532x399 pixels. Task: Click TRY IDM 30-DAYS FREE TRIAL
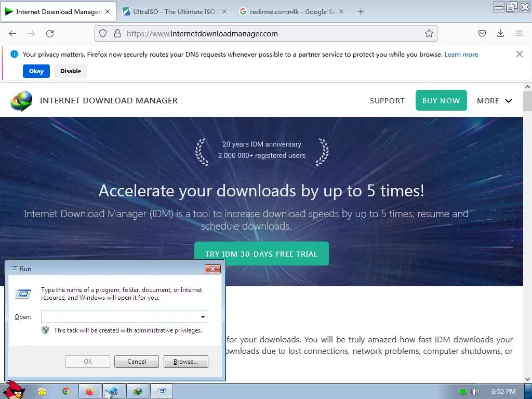pos(261,254)
